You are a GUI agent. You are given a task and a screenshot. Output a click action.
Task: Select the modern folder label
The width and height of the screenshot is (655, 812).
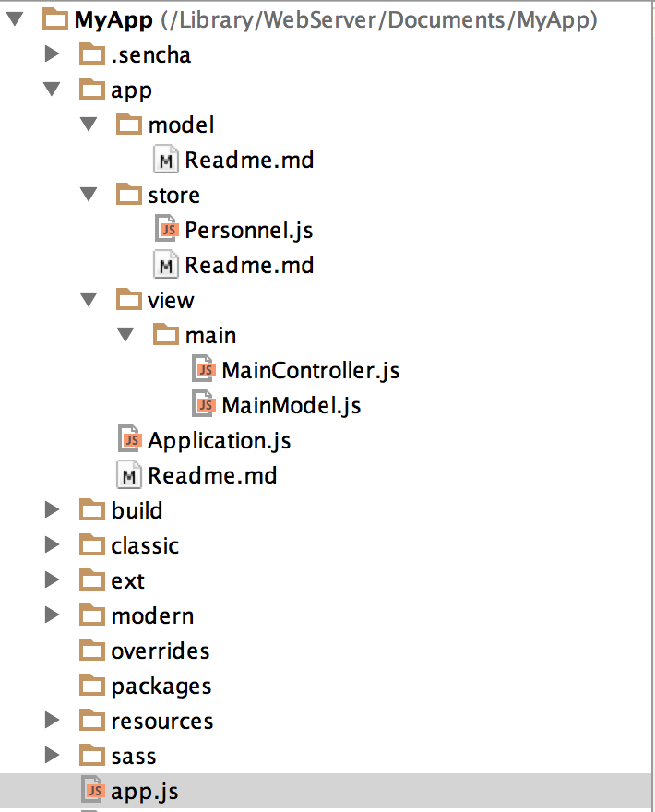[x=152, y=615]
